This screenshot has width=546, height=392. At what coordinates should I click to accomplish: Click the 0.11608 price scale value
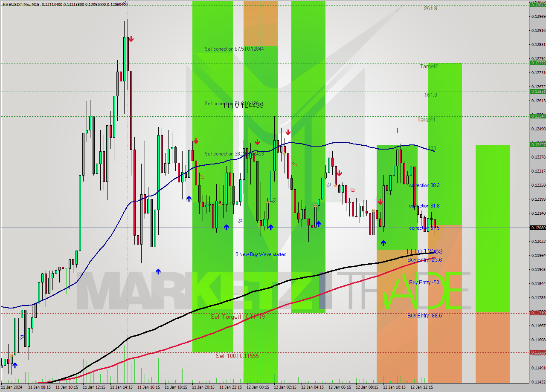[x=538, y=340]
